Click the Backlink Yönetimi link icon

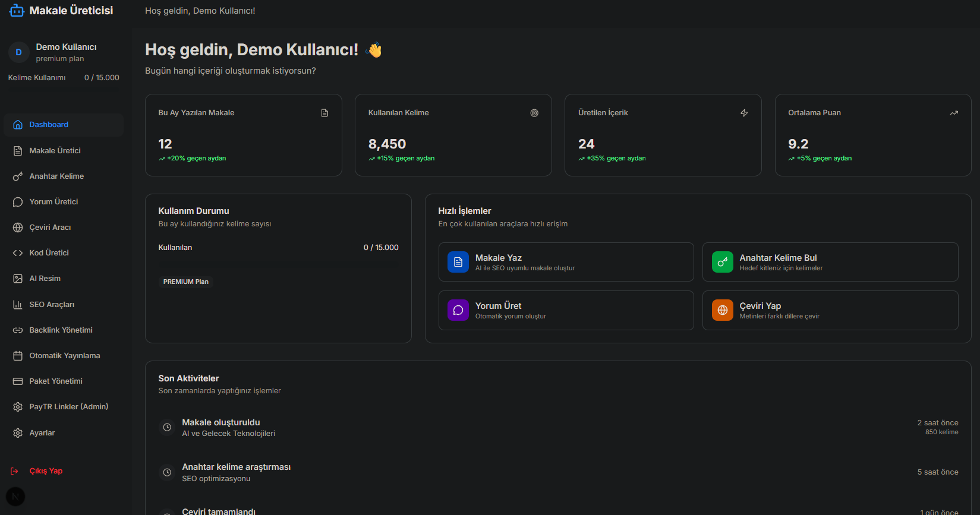tap(18, 330)
